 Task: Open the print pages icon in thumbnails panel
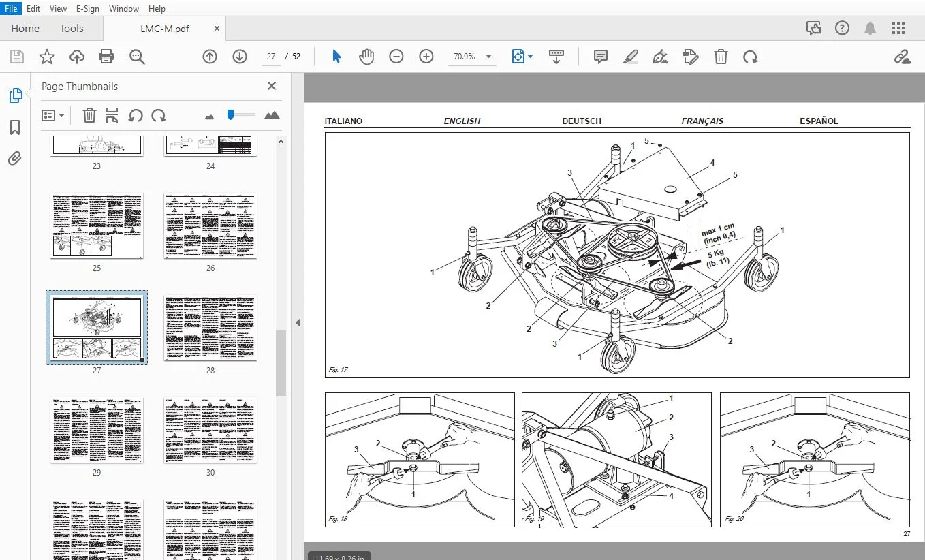pyautogui.click(x=112, y=115)
